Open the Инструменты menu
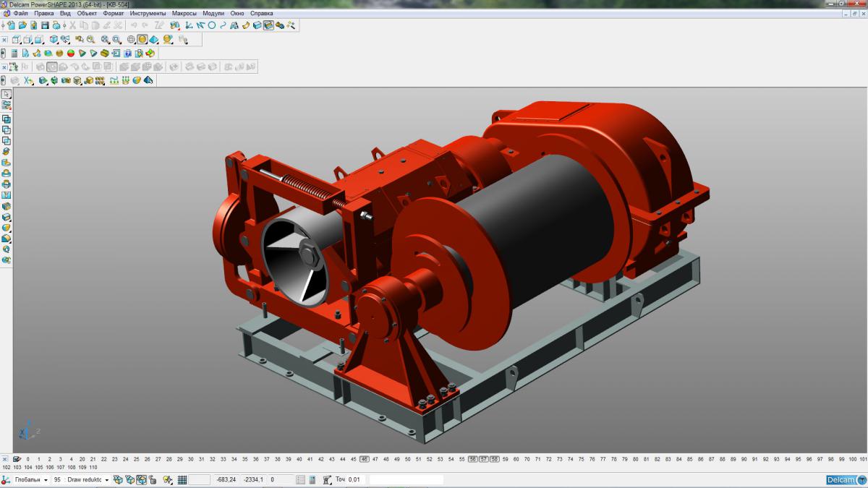 click(x=148, y=13)
